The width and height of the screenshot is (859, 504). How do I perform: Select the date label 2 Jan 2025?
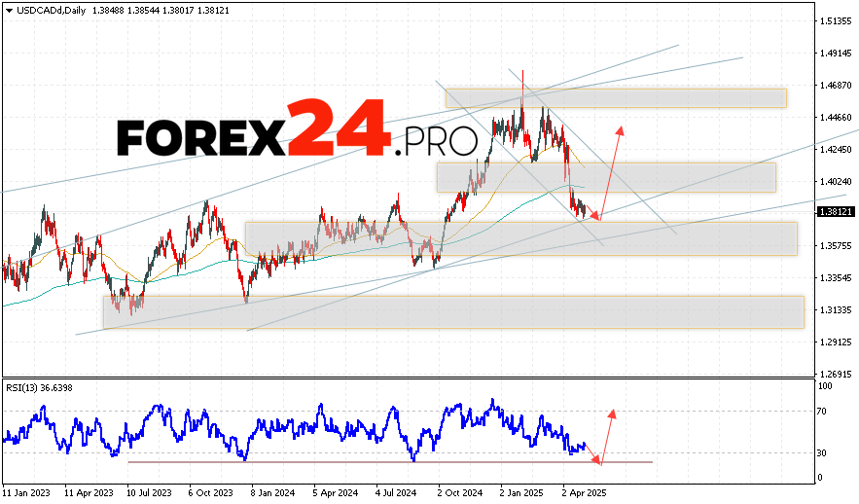click(521, 493)
